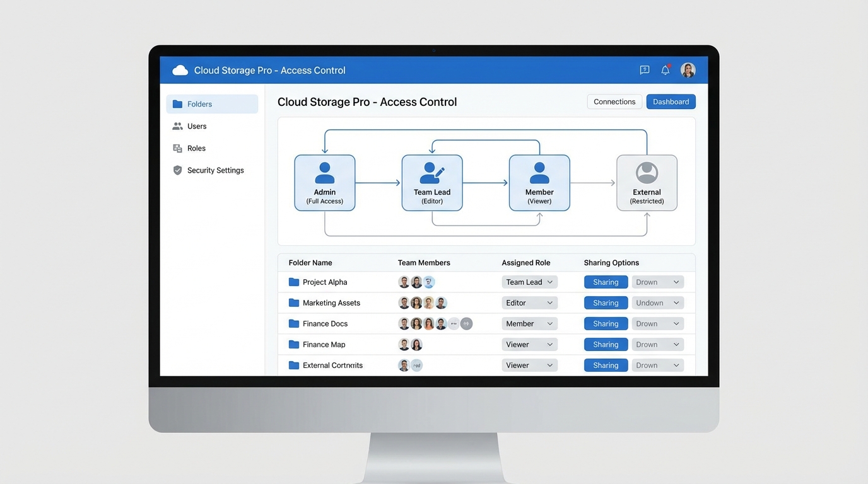The image size is (868, 484).
Task: Expand the Undown sharing dropdown for Marketing Assets
Action: point(657,303)
